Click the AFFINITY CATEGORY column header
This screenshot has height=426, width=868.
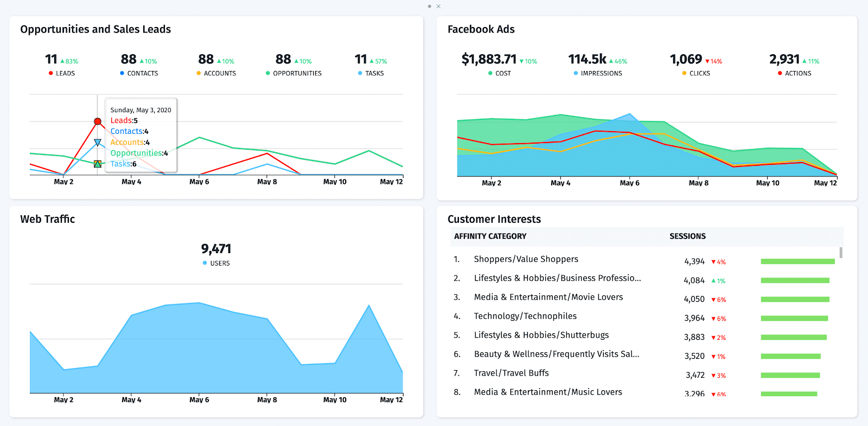point(490,236)
